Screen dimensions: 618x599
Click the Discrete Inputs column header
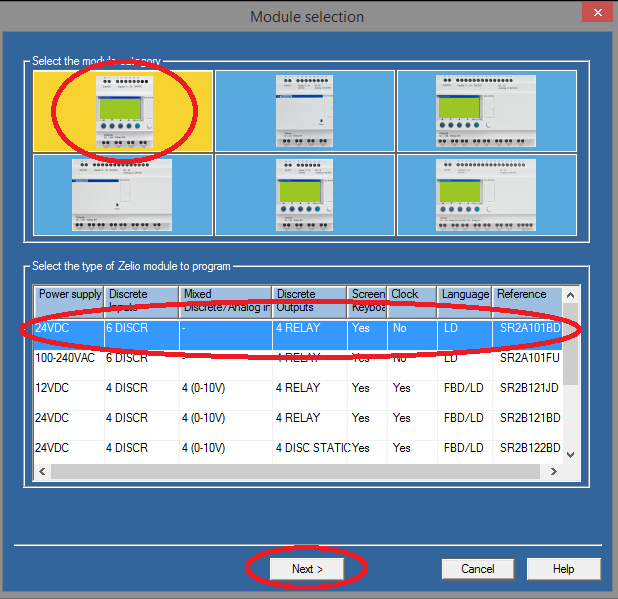pyautogui.click(x=141, y=302)
